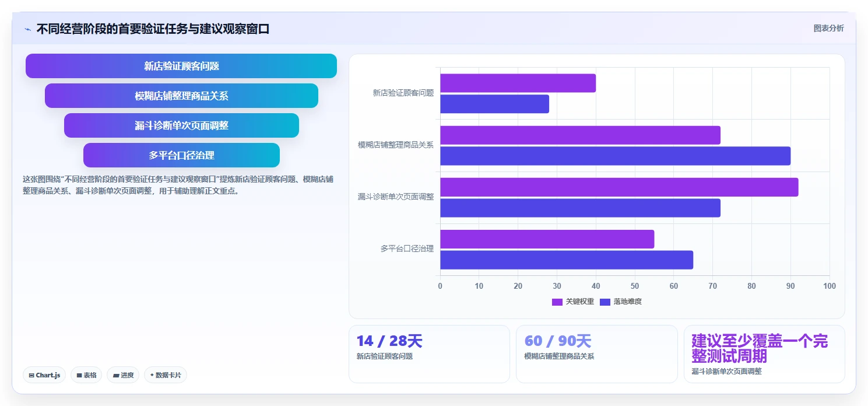Click the 数据卡片 tag chip
868x406 pixels.
pos(166,375)
